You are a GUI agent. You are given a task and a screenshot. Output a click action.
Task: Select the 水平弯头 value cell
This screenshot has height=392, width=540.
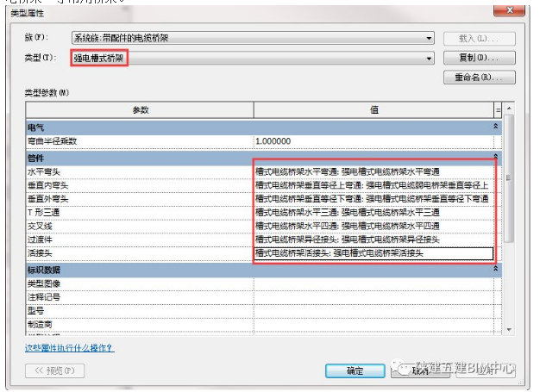pyautogui.click(x=374, y=171)
